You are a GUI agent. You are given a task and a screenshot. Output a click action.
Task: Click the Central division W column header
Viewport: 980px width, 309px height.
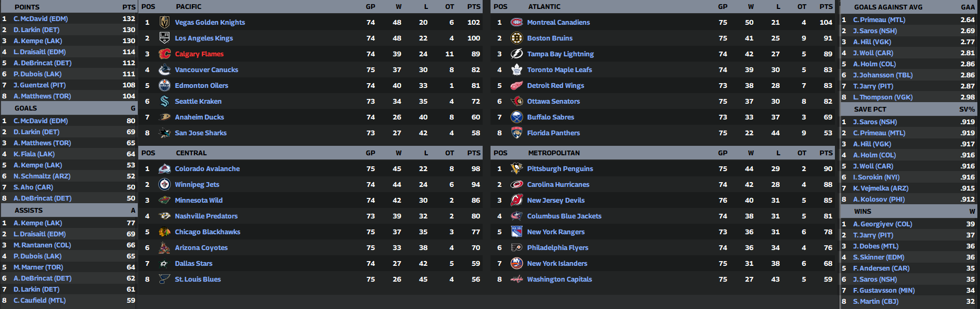399,153
